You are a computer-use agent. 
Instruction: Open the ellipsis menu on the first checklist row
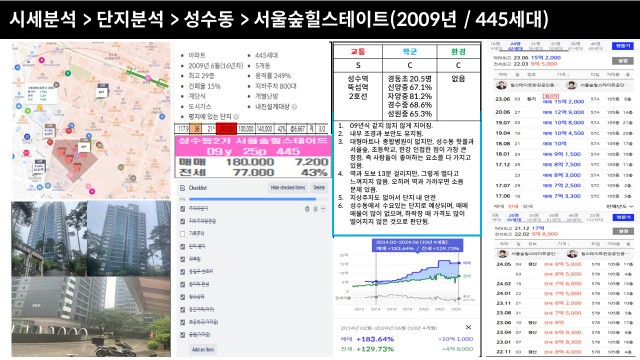click(323, 209)
